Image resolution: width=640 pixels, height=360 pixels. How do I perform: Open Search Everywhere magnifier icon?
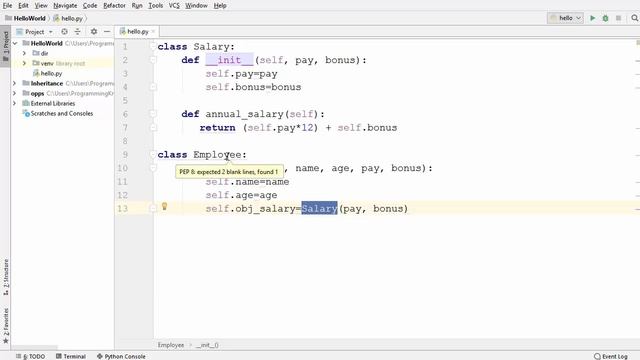coord(634,18)
